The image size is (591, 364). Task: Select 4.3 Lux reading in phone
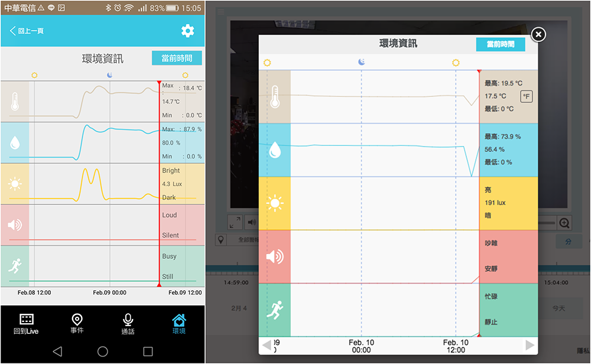click(x=172, y=184)
